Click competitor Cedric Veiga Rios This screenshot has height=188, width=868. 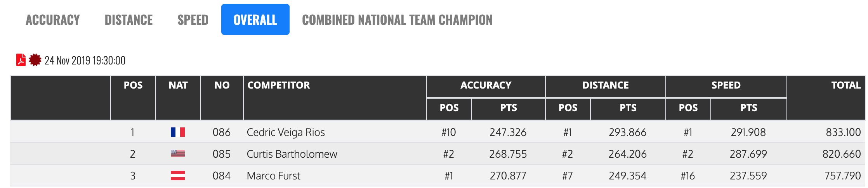[286, 132]
